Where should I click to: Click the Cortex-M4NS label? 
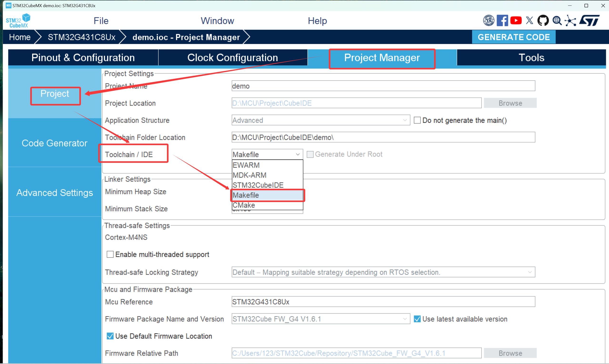[x=126, y=237]
